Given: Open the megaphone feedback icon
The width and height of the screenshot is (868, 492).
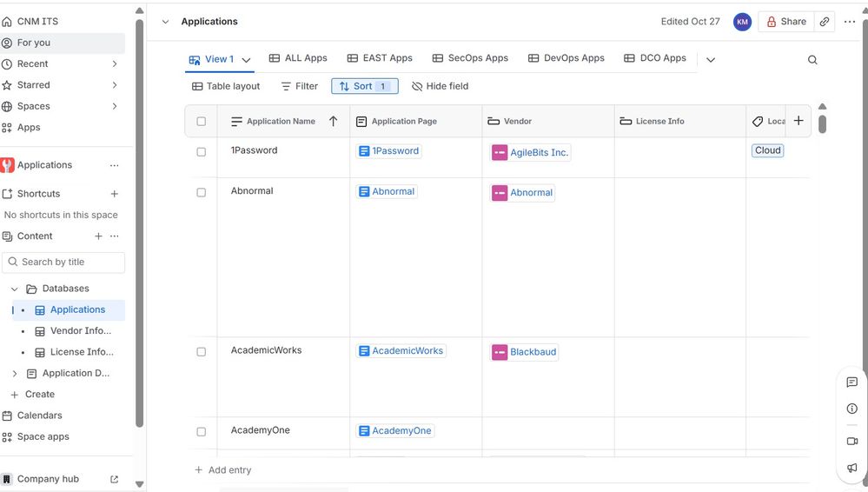Looking at the screenshot, I should pos(852,469).
